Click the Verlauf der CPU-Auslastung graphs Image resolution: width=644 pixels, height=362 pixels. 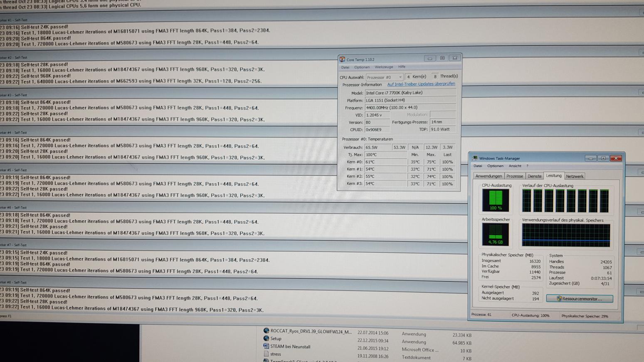(x=565, y=201)
